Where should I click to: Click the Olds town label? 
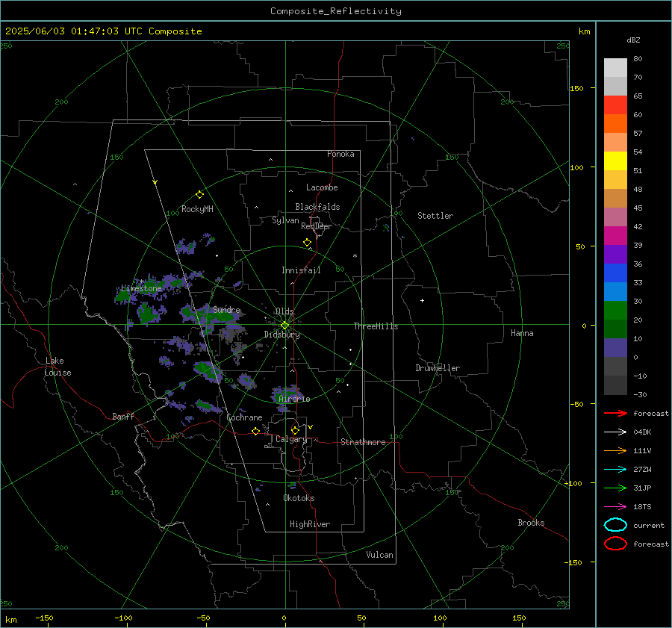tap(284, 311)
